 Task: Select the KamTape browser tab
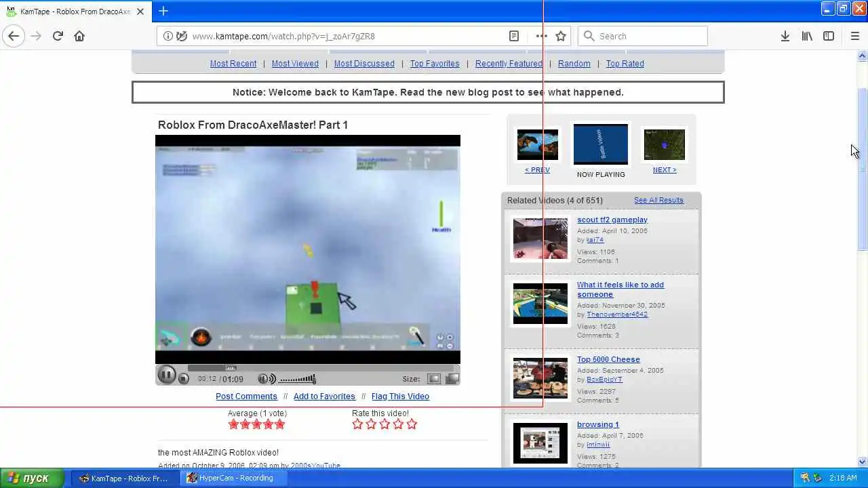[77, 12]
